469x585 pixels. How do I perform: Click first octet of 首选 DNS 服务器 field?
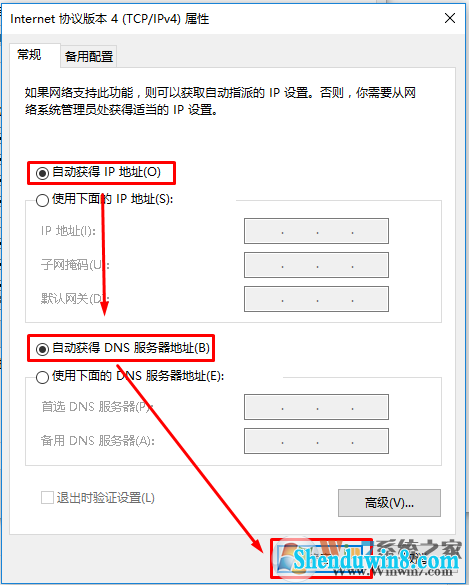(263, 407)
